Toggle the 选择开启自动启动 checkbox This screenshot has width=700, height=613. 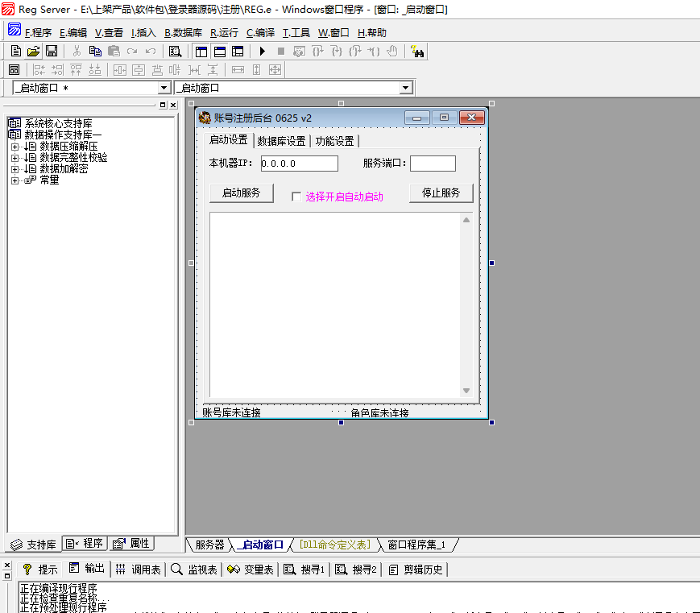tap(296, 197)
